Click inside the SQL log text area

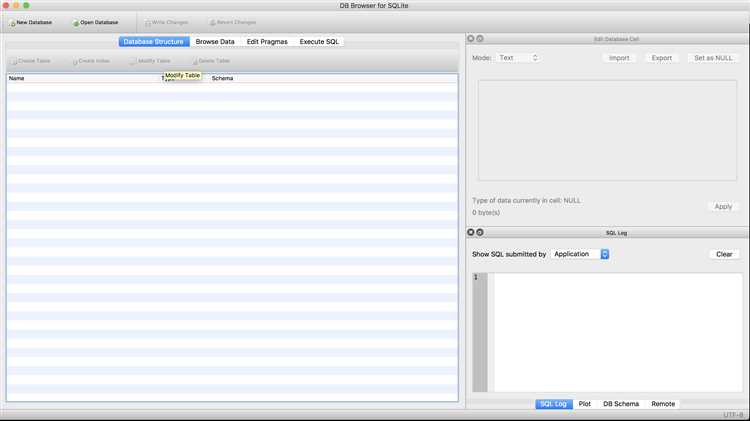(617, 332)
